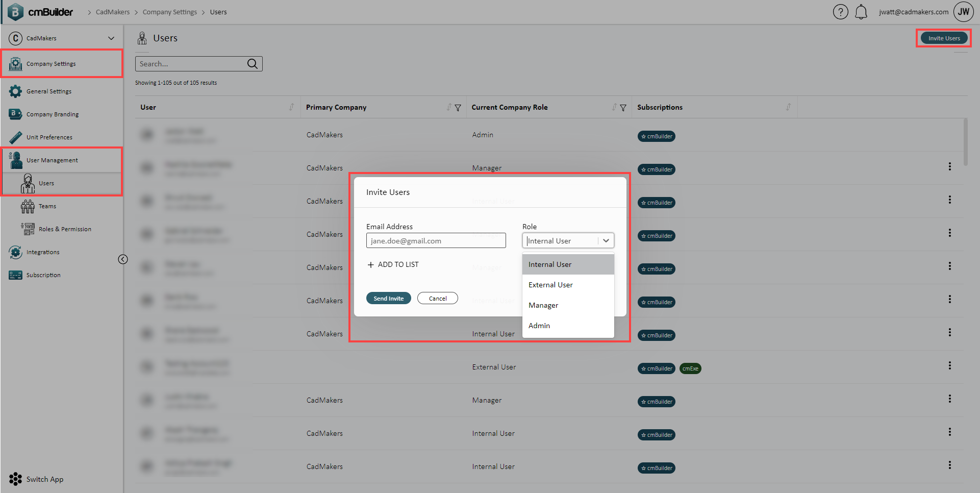Open the JW user avatar menu
The height and width of the screenshot is (493, 980).
[x=964, y=12]
